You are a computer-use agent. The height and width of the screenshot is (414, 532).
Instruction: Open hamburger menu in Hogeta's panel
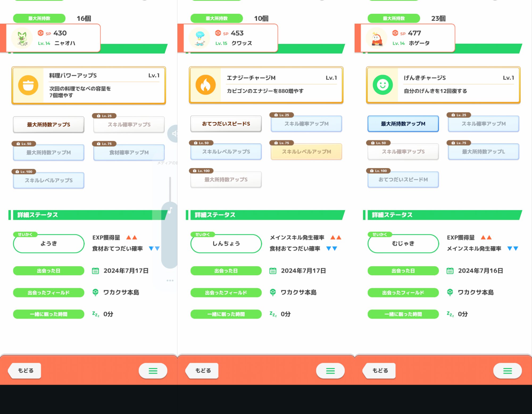click(508, 371)
